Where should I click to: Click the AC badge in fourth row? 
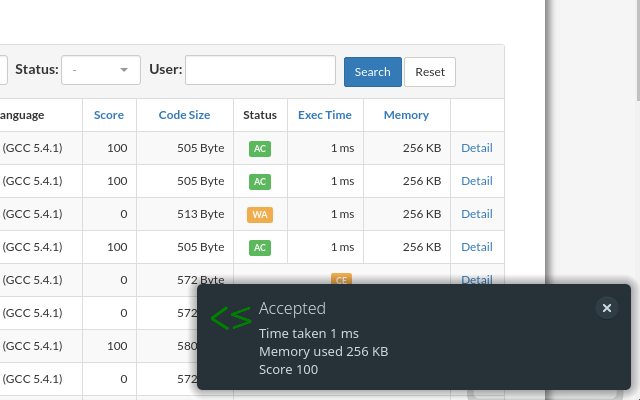click(x=260, y=248)
